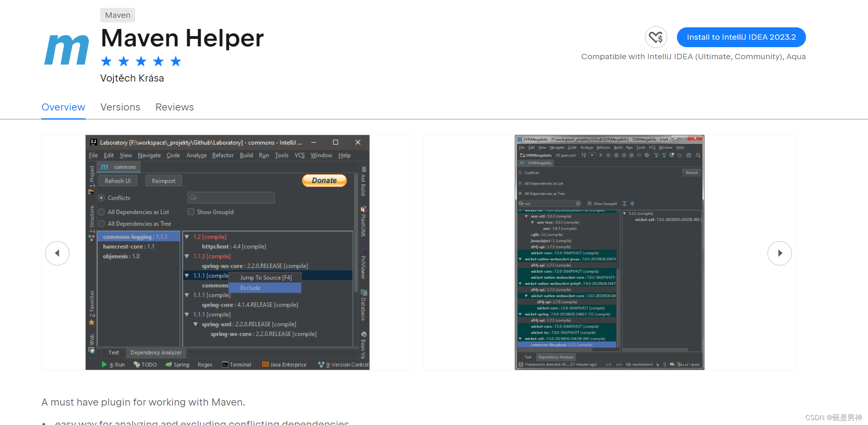Open Analyze menu in Laboratory window
868x425 pixels.
[x=196, y=155]
